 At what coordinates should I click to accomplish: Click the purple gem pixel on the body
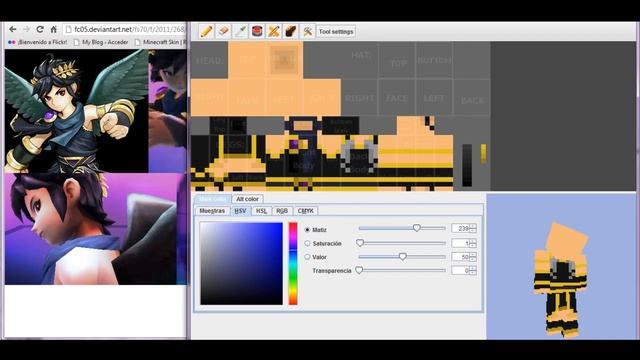pyautogui.click(x=293, y=144)
